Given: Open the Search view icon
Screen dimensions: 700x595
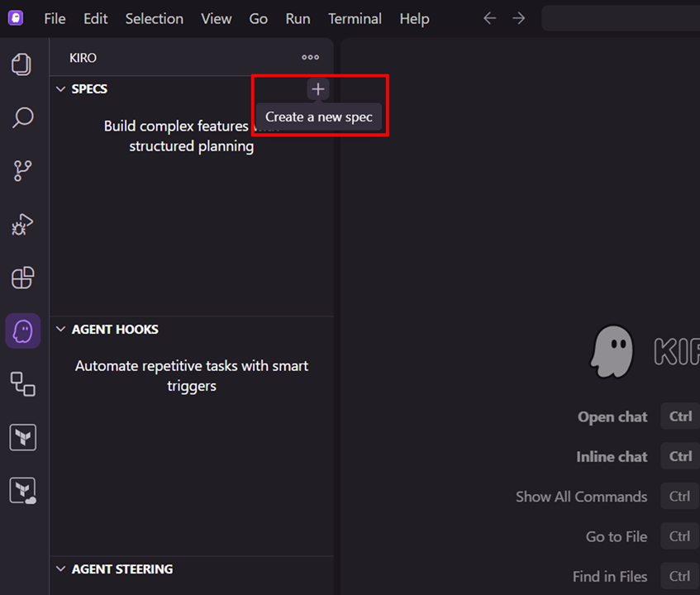Looking at the screenshot, I should pyautogui.click(x=22, y=118).
